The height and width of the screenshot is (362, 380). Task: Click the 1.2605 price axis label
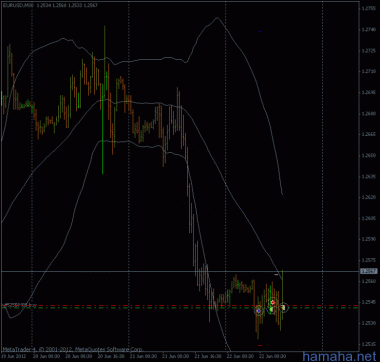click(368, 218)
